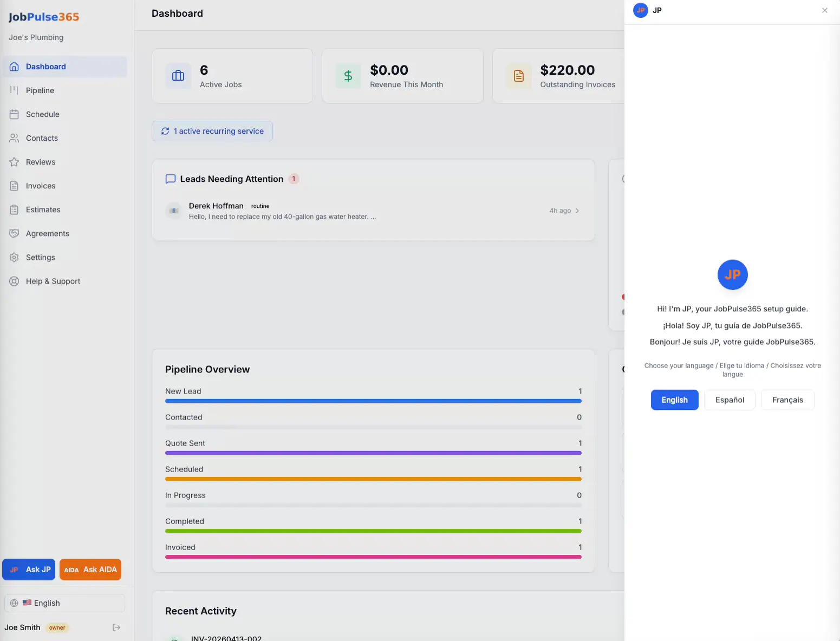Choose English in JP guide
The width and height of the screenshot is (840, 641).
point(674,400)
